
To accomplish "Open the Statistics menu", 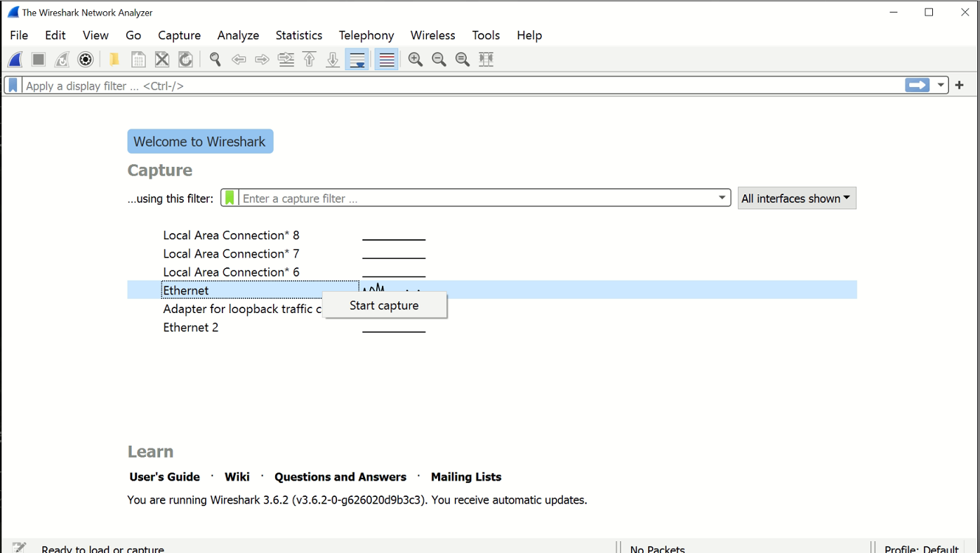I will coord(299,35).
